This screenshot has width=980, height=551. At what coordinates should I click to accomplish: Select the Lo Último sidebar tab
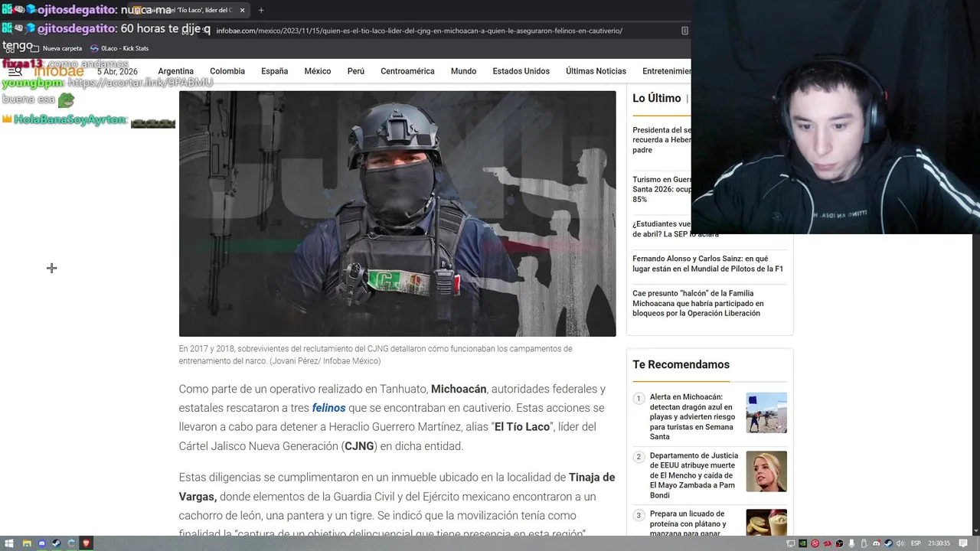[656, 98]
